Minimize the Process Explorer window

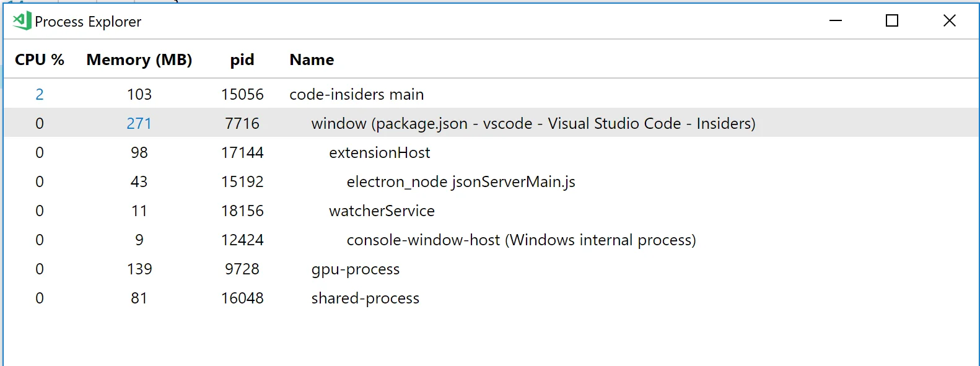point(836,21)
